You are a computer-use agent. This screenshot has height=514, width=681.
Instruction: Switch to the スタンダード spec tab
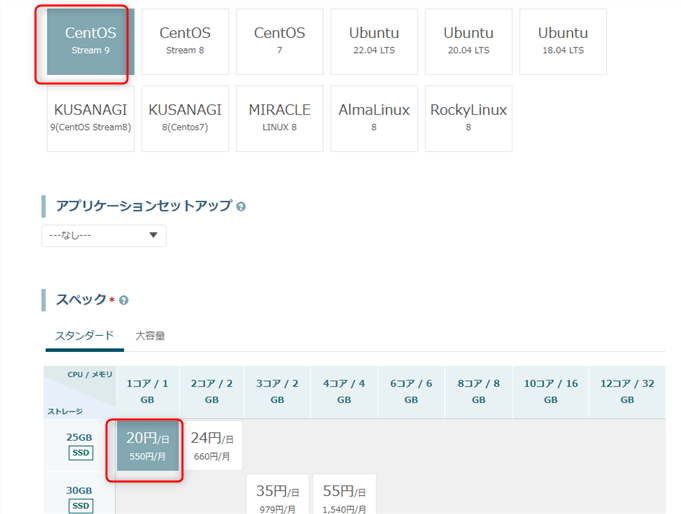coord(85,335)
